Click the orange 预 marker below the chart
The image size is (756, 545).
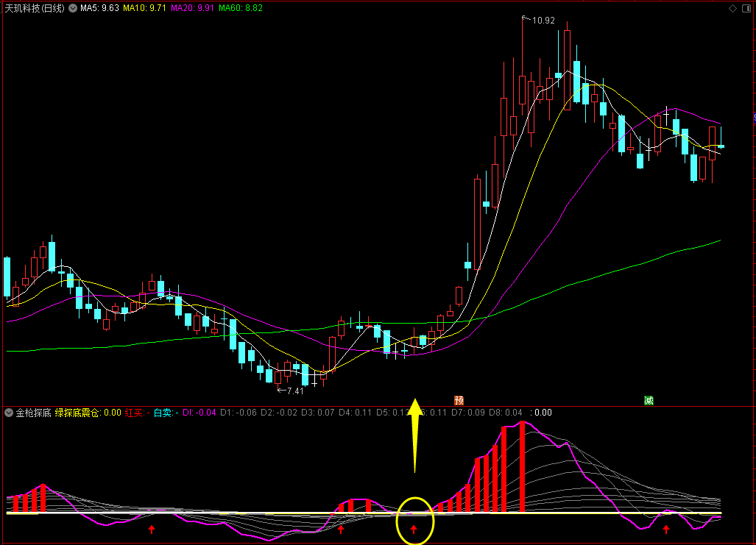tap(459, 400)
